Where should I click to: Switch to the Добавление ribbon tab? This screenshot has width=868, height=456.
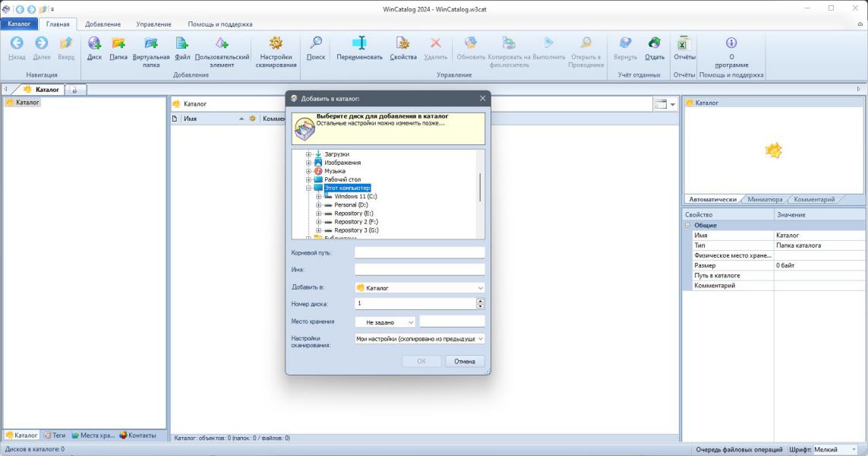(x=103, y=24)
